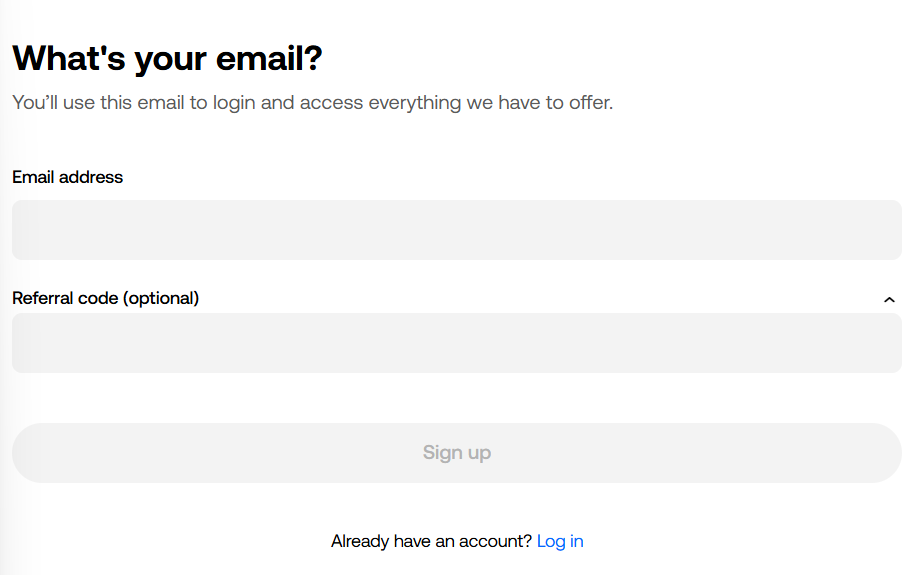The image size is (917, 575).
Task: Toggle the "Referral code (optional)" label
Action: (106, 298)
